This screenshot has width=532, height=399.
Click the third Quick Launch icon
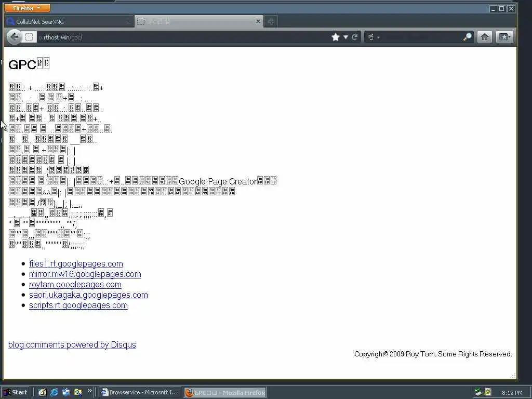click(x=66, y=392)
